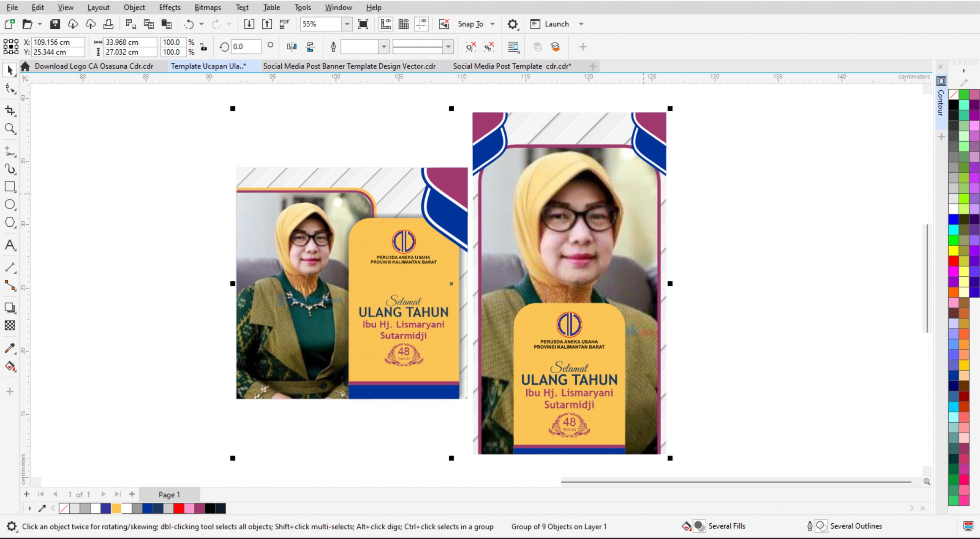The image size is (980, 539).
Task: Select Page 1 tab
Action: tap(169, 495)
